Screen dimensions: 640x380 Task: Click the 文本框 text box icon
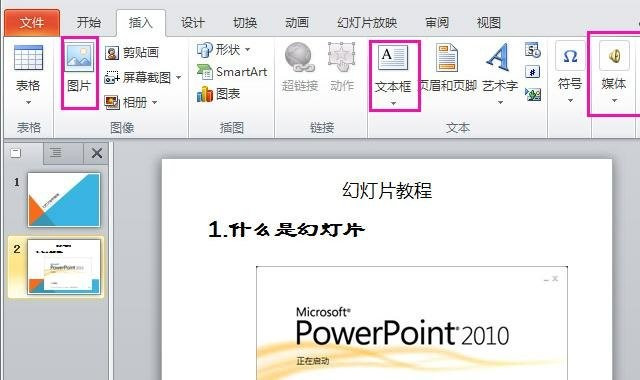point(393,58)
